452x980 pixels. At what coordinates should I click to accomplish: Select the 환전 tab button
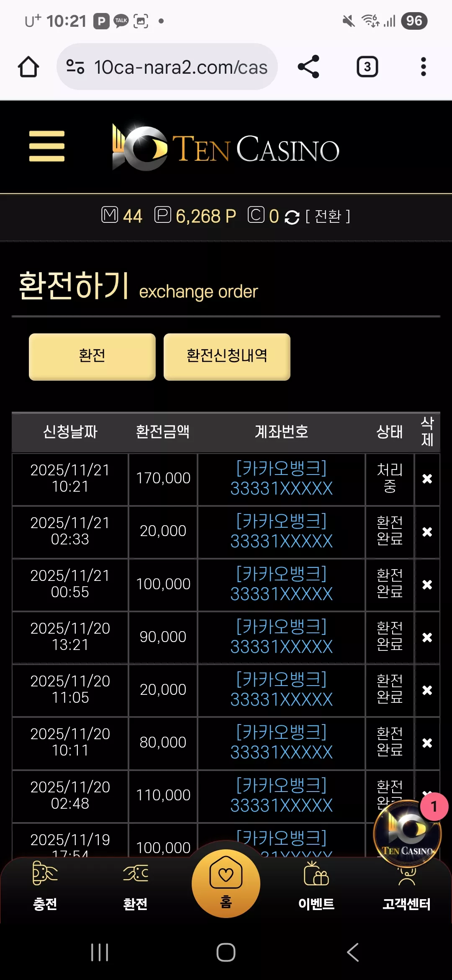[92, 357]
